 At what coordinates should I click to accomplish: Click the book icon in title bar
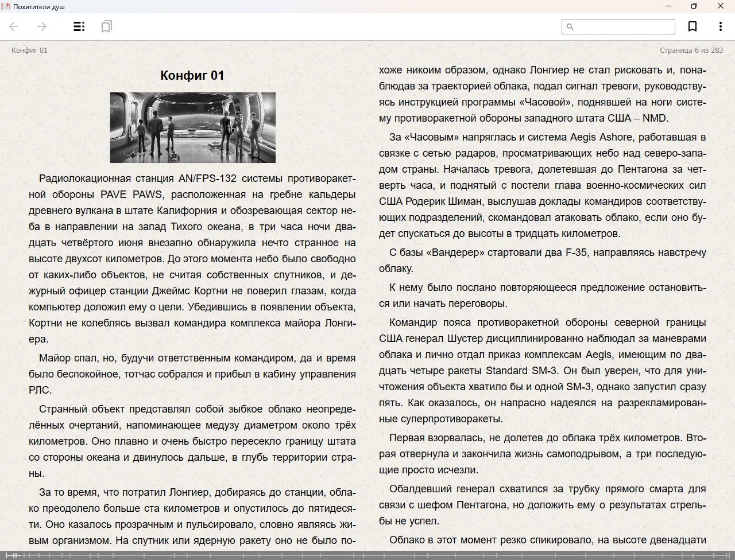(x=6, y=6)
